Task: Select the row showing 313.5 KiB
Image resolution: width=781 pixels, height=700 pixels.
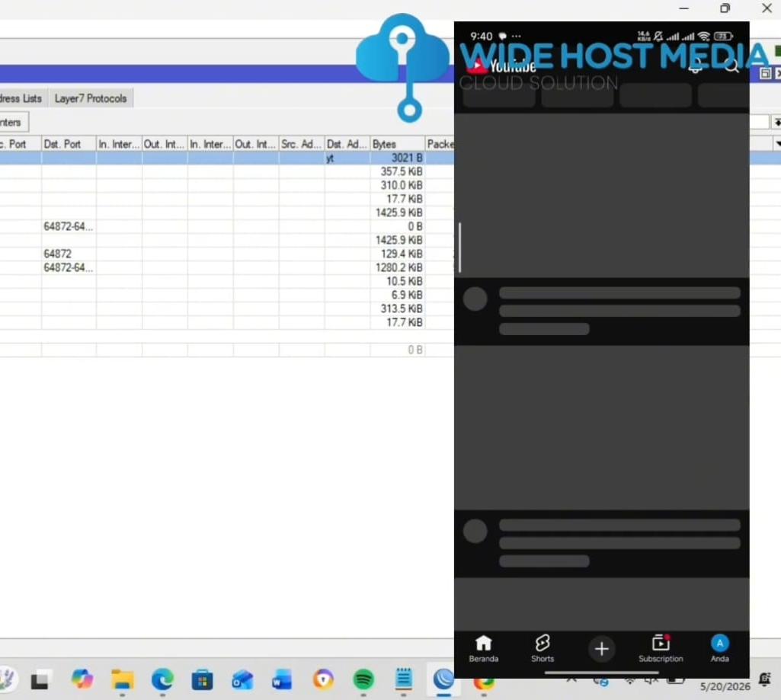Action: [227, 308]
